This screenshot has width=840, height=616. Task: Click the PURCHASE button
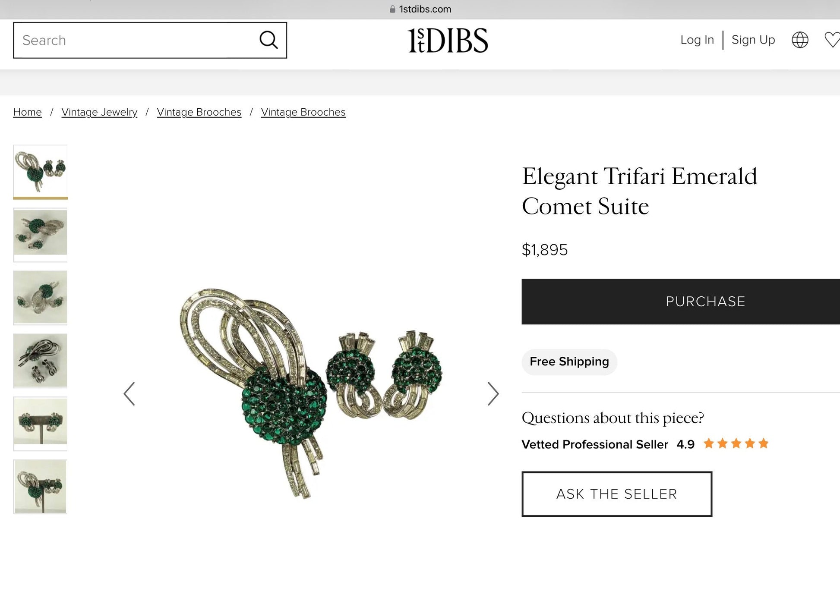pos(681,302)
